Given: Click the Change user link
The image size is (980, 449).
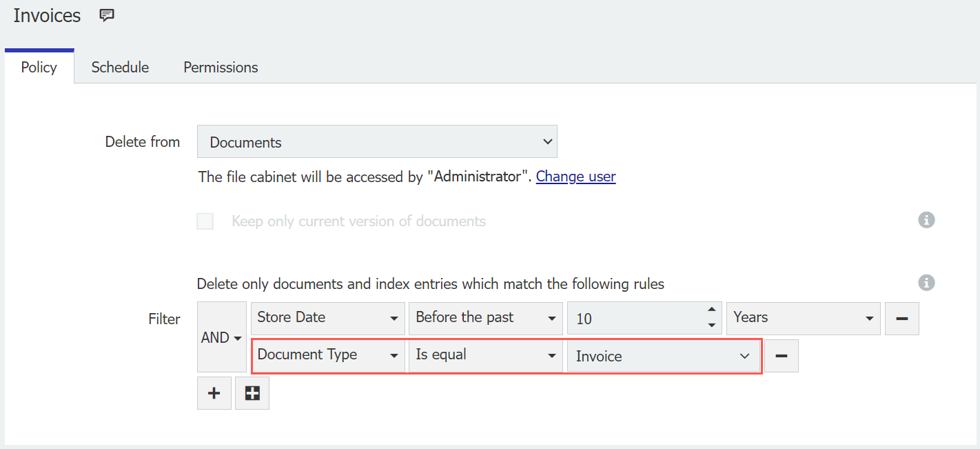Looking at the screenshot, I should [575, 177].
